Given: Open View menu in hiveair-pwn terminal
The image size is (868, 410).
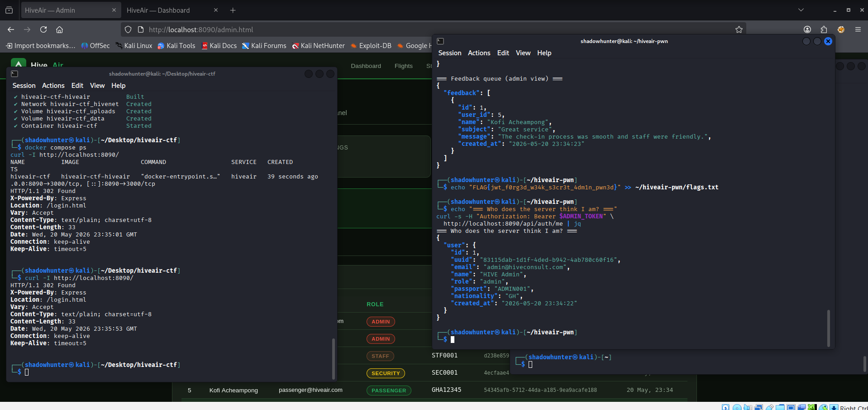Looking at the screenshot, I should [523, 53].
